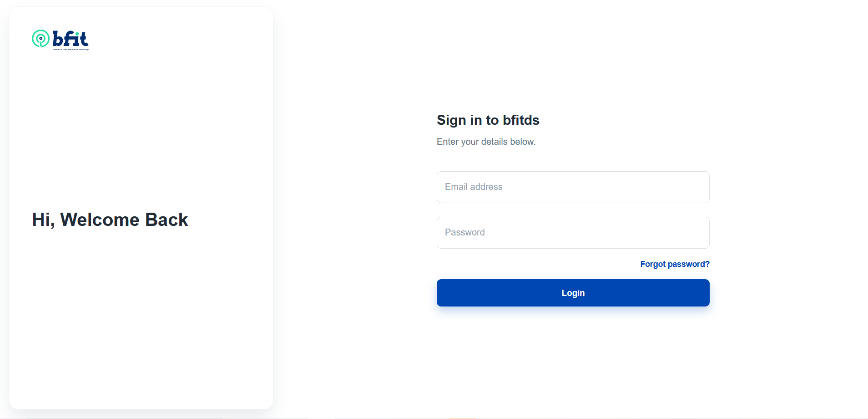Focus the Email address input field
This screenshot has height=419, width=868.
[573, 187]
